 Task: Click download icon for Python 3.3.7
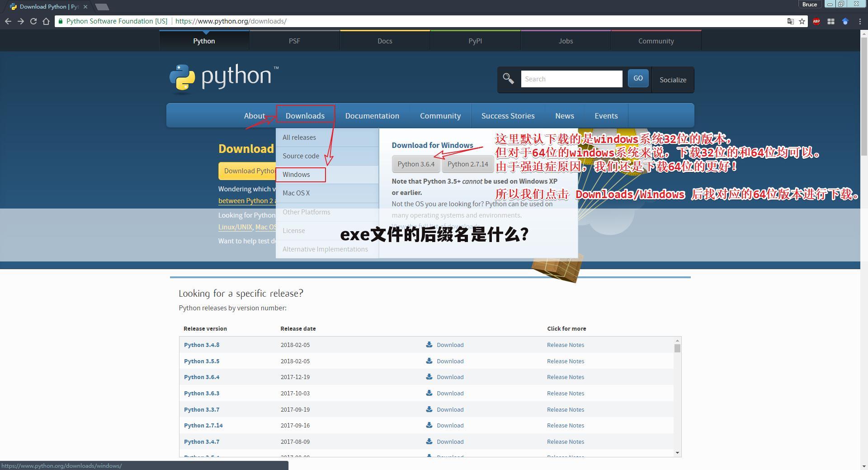[429, 409]
